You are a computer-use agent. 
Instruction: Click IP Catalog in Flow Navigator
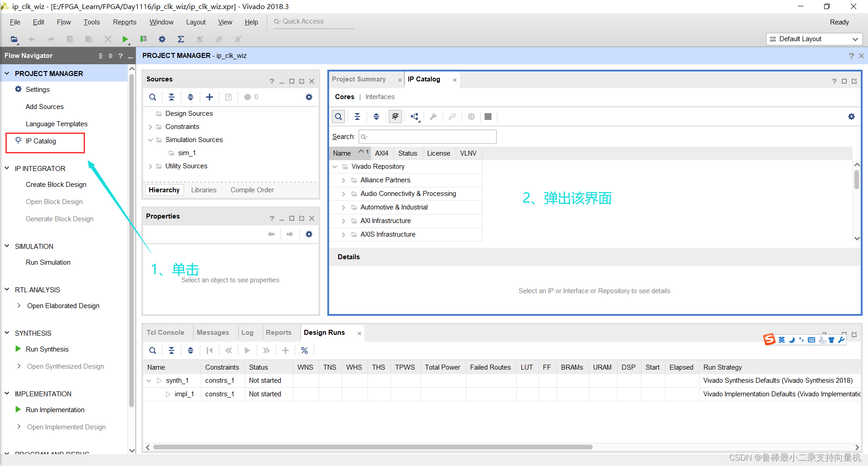[x=41, y=141]
